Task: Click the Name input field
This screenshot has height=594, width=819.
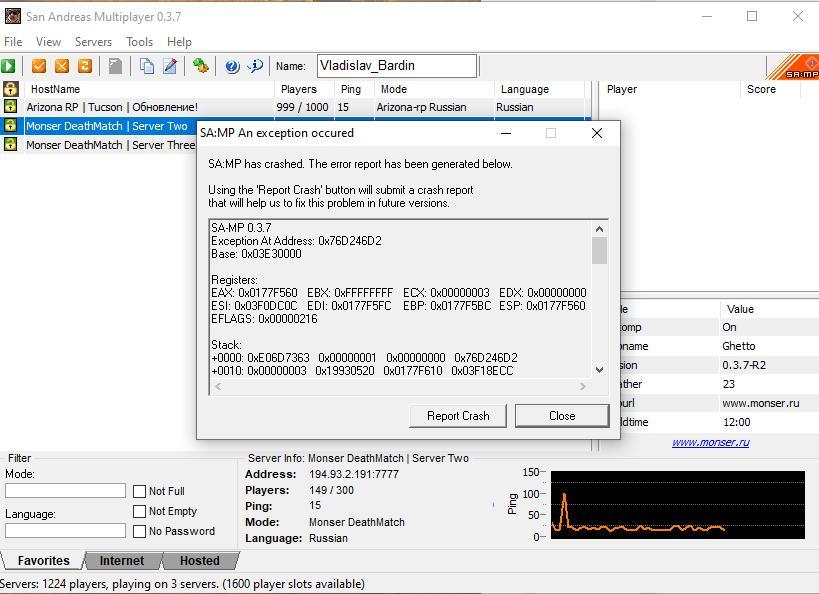Action: pos(396,66)
